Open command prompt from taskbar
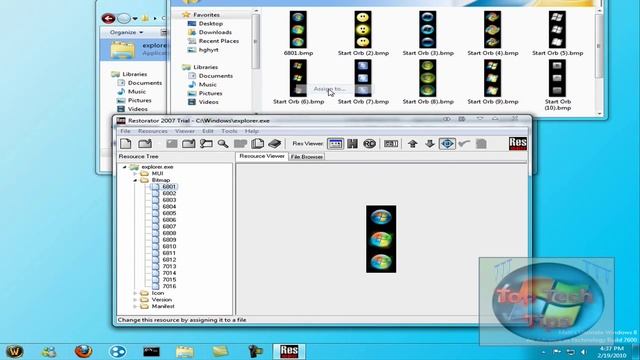Screen dimensions: 640x360 click(151, 351)
